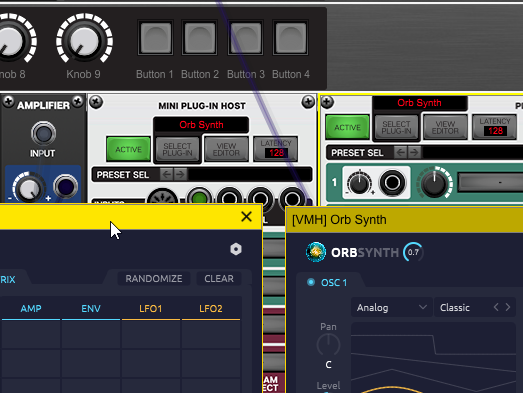Select the ENV matrix column

click(x=91, y=309)
